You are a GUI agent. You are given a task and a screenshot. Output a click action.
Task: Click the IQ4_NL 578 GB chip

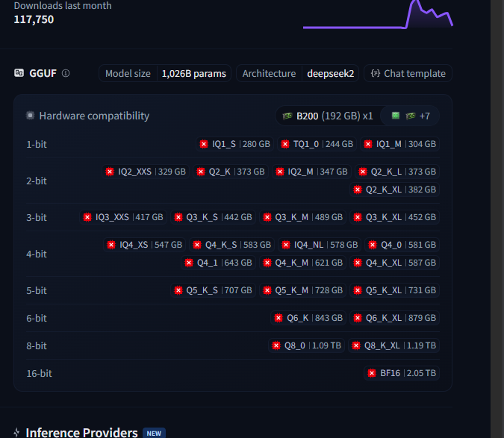point(320,245)
